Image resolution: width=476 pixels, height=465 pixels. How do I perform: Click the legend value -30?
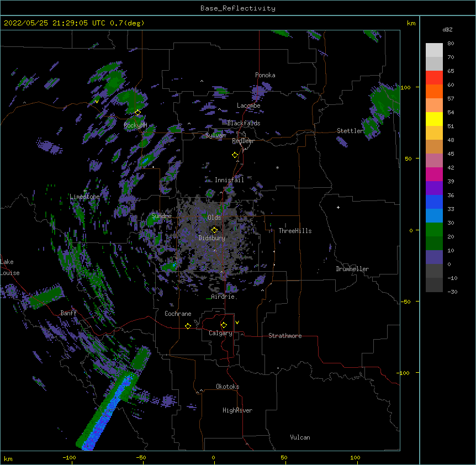(452, 292)
